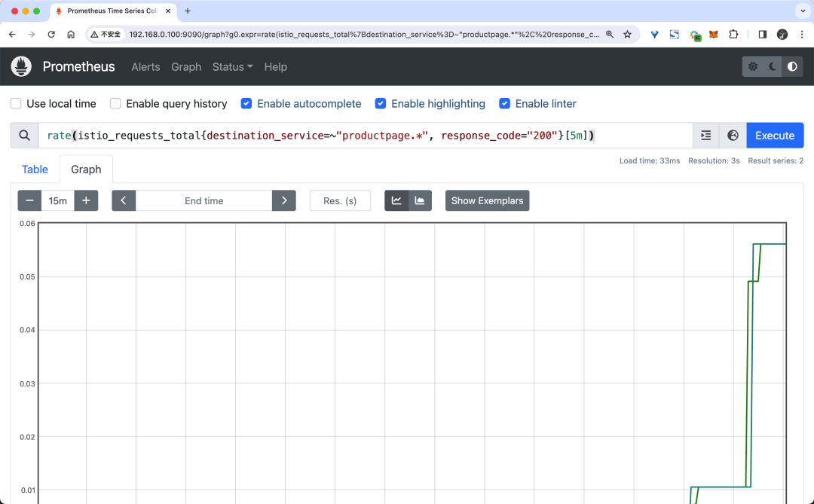This screenshot has width=814, height=504.
Task: Switch to dark theme moon icon
Action: click(x=773, y=66)
